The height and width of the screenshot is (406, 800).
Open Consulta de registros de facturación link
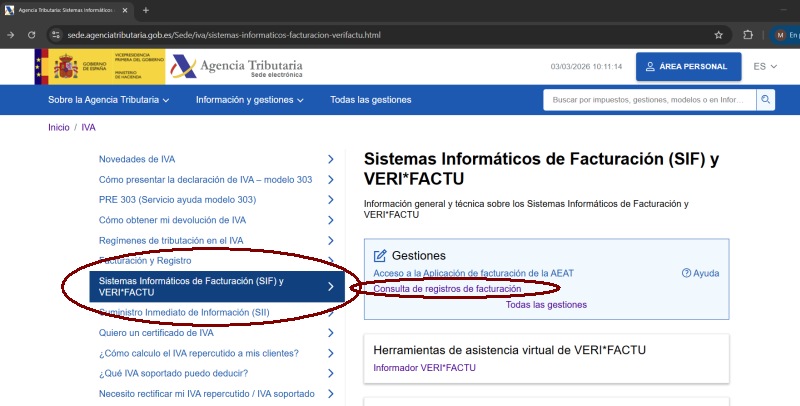447,288
